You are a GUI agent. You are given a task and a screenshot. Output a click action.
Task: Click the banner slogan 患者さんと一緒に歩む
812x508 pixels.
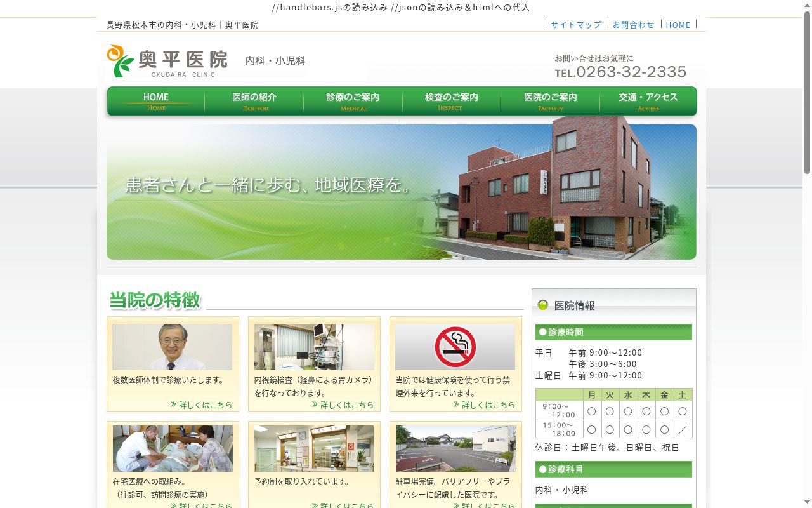click(269, 185)
